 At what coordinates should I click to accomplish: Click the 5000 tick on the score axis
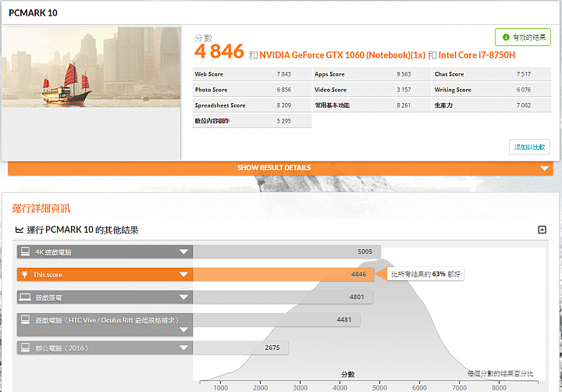(379, 387)
